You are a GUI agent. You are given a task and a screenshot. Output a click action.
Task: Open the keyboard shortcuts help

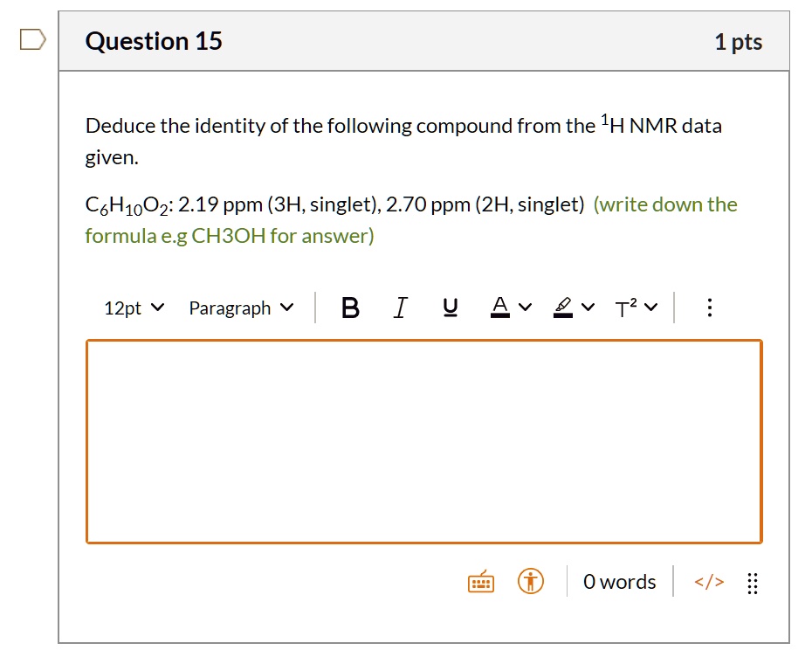[480, 580]
